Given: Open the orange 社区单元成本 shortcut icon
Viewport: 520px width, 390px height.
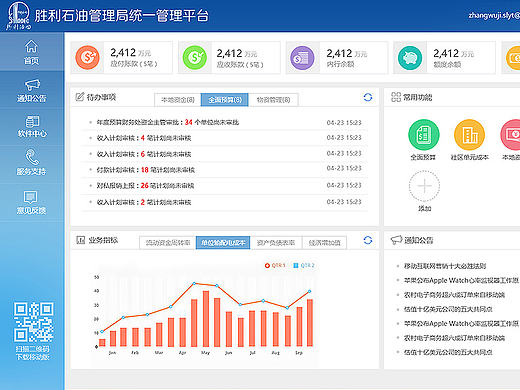Looking at the screenshot, I should 470,135.
